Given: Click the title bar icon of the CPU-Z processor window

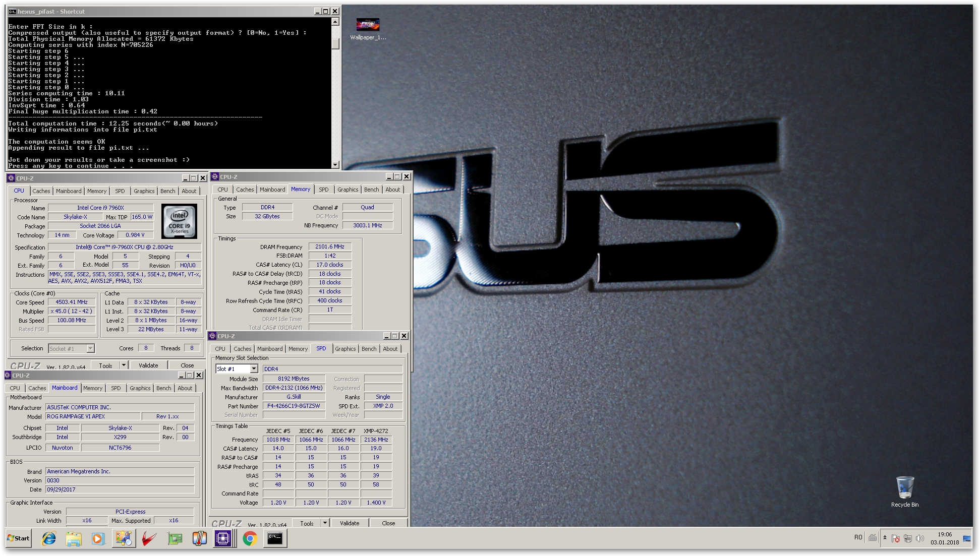Looking at the screenshot, I should (11, 178).
